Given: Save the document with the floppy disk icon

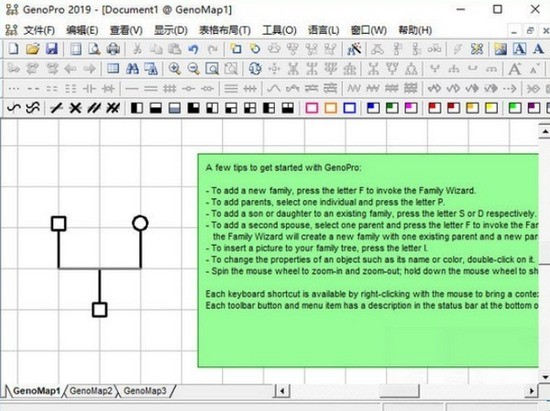Looking at the screenshot, I should click(52, 49).
